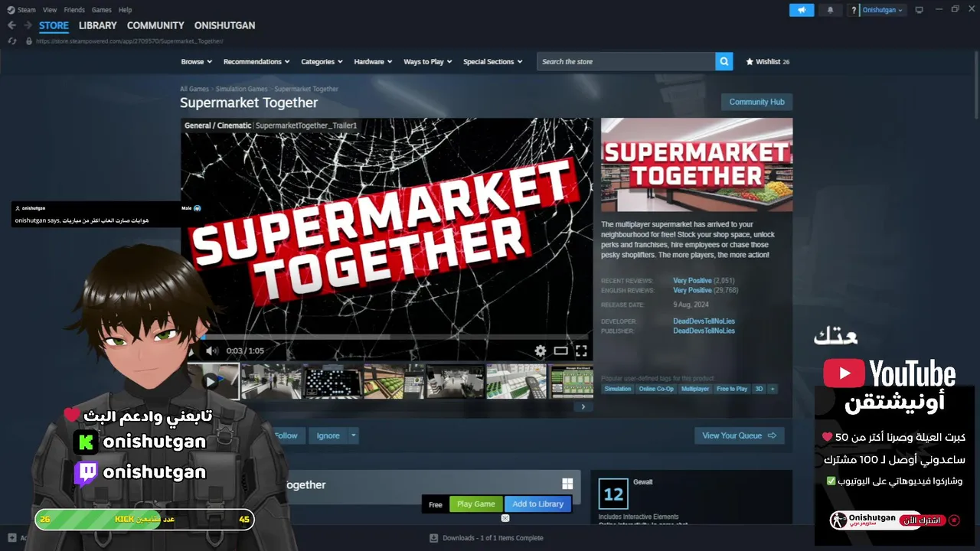Expand the Ways to Play dropdown
This screenshot has height=551, width=980.
click(x=428, y=62)
